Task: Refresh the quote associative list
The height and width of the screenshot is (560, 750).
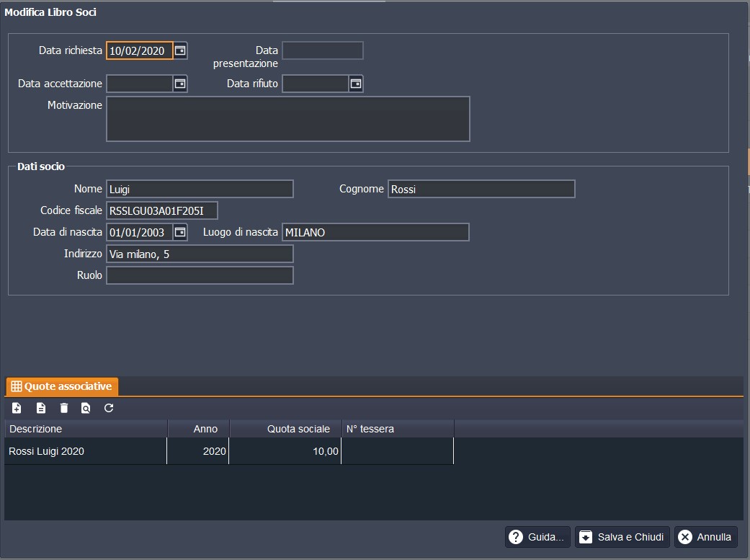Action: click(x=109, y=408)
